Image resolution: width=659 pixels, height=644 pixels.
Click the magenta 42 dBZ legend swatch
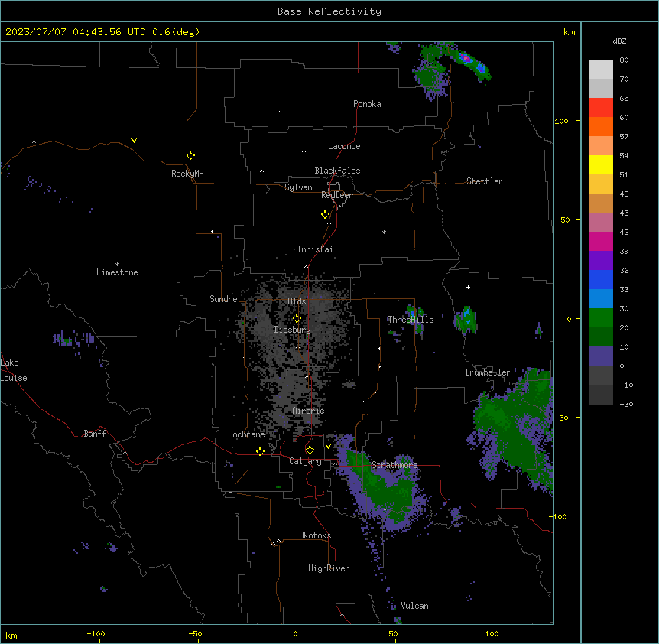601,241
